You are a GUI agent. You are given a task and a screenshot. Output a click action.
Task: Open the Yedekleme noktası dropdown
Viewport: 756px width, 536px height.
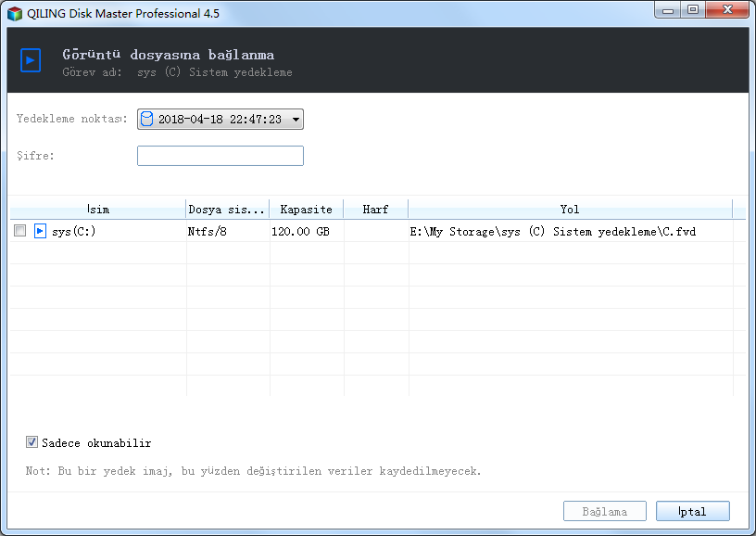coord(220,120)
